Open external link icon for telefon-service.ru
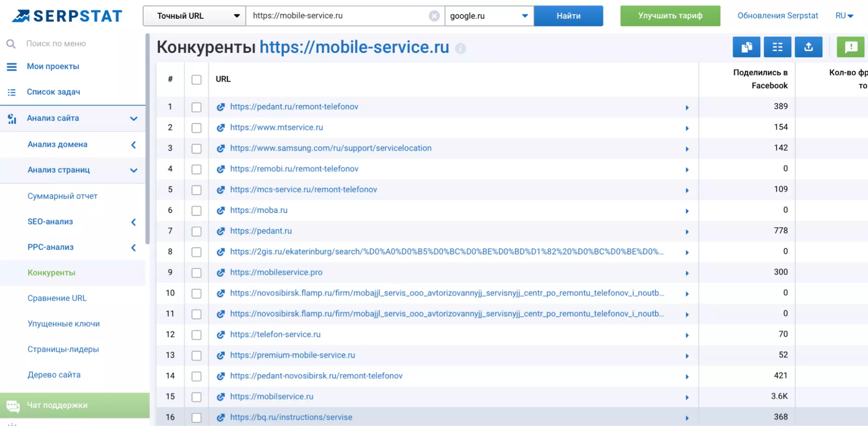Image resolution: width=868 pixels, height=426 pixels. 221,335
